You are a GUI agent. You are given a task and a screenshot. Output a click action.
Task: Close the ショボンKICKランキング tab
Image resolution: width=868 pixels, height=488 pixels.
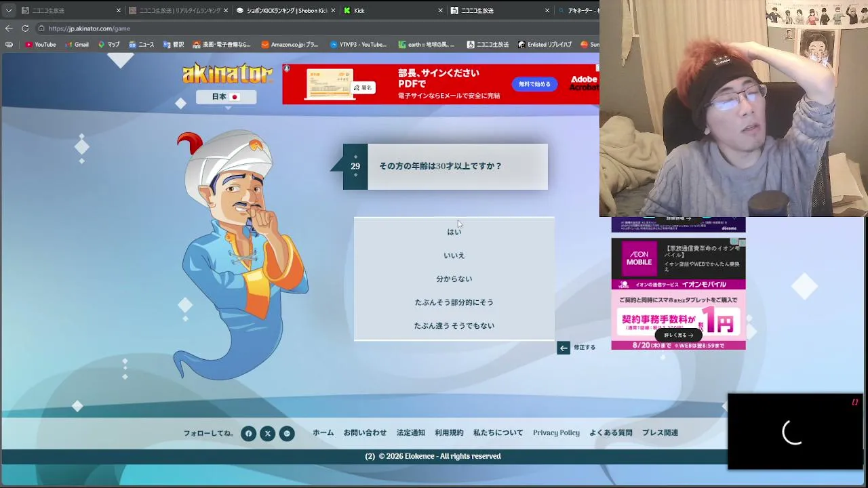pos(333,10)
